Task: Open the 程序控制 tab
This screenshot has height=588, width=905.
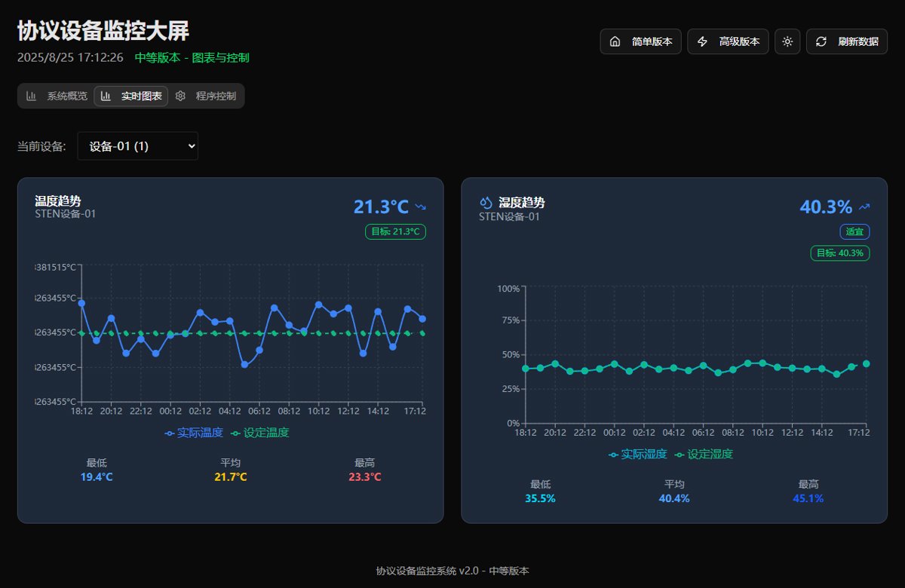Action: click(207, 96)
